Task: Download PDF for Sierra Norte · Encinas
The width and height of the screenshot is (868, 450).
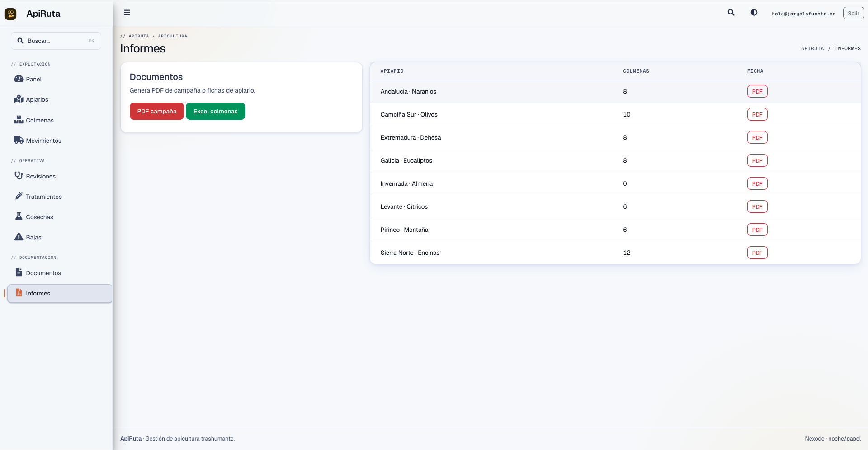Action: pyautogui.click(x=757, y=253)
